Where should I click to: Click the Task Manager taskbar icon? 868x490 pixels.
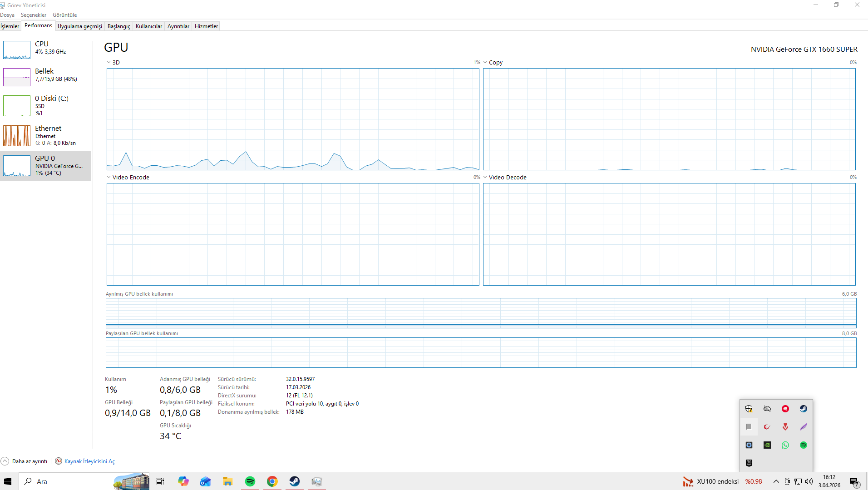[317, 481]
